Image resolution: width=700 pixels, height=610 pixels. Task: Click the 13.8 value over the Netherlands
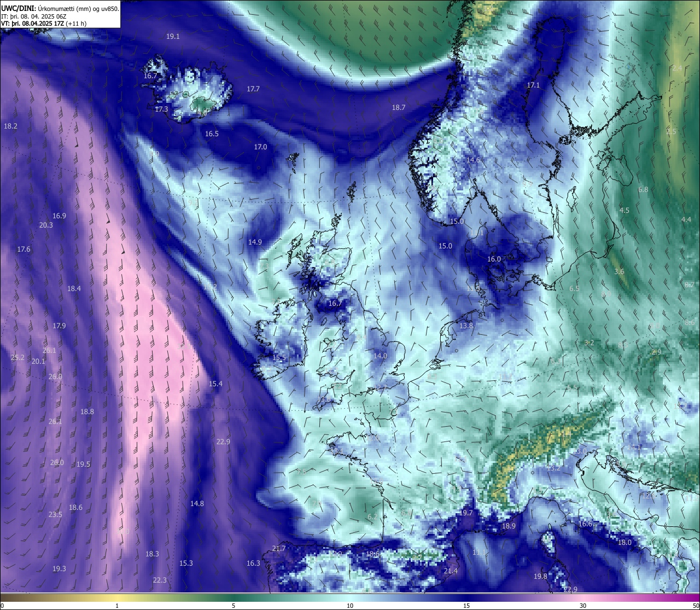(466, 326)
